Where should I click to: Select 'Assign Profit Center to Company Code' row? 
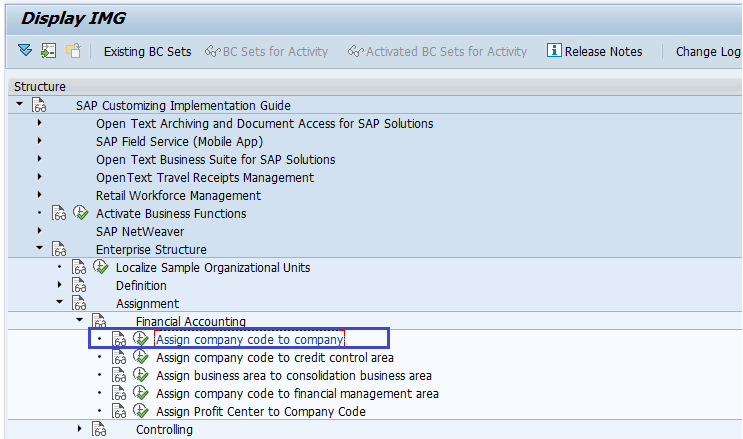pos(261,412)
